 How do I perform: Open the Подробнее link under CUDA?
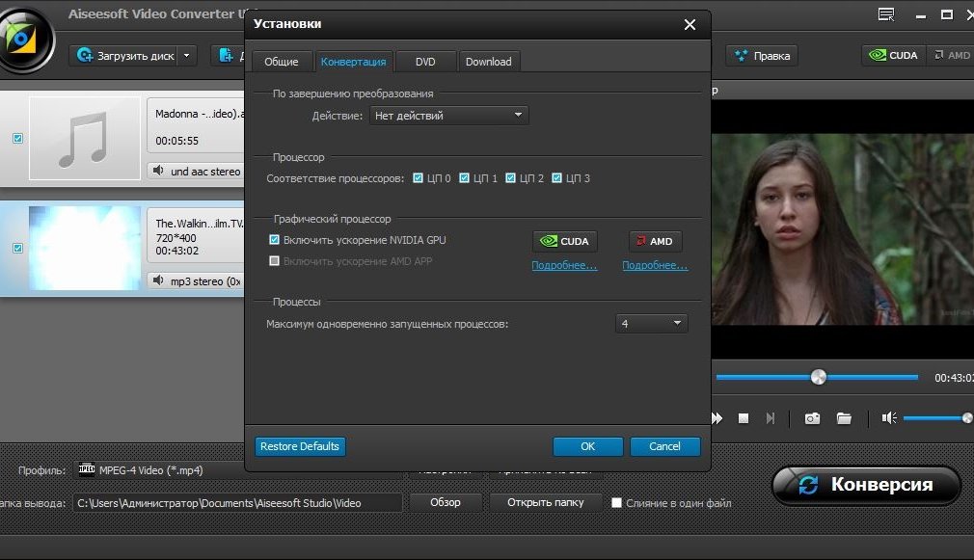point(564,265)
